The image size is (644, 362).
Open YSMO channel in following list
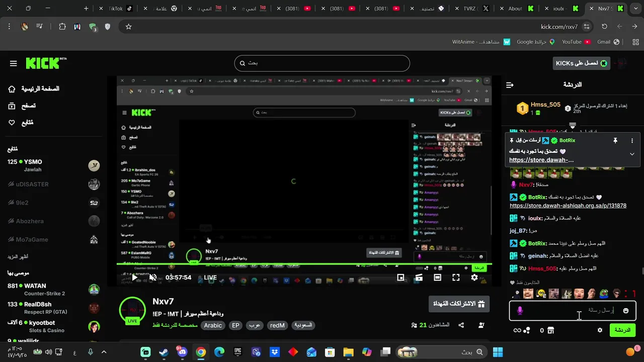click(54, 165)
